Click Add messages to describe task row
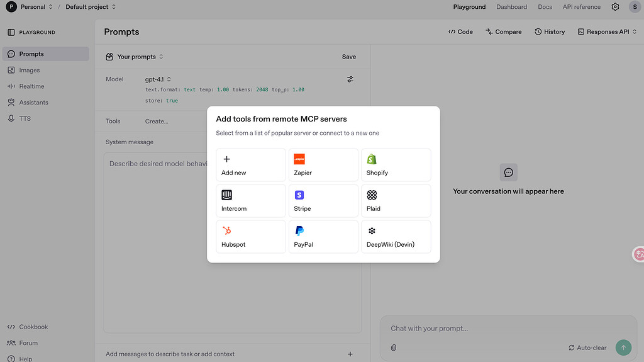 (x=233, y=354)
